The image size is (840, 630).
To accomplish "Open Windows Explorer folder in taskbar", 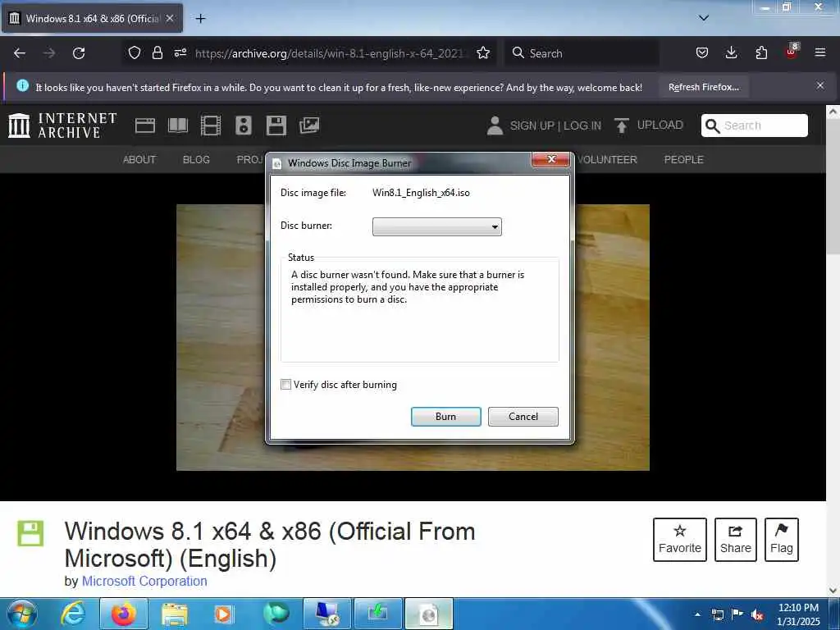I will [174, 614].
